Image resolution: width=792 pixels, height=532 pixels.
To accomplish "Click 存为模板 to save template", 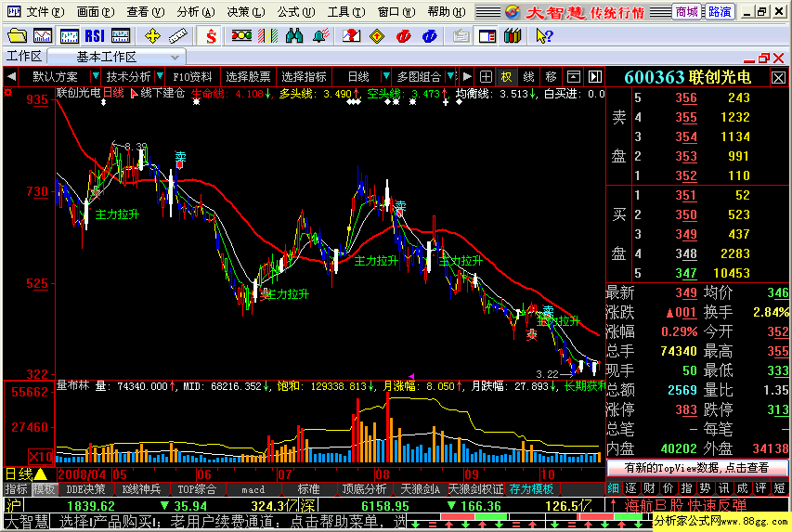I will [x=531, y=489].
